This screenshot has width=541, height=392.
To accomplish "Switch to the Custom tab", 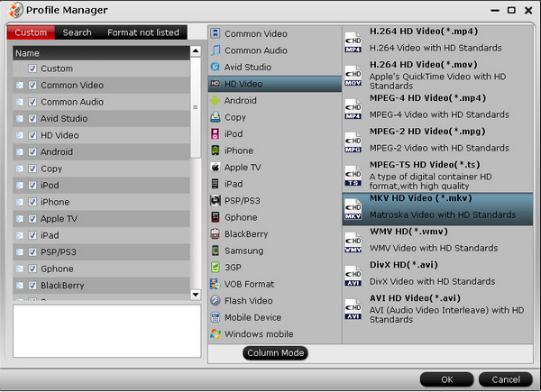I will point(31,32).
